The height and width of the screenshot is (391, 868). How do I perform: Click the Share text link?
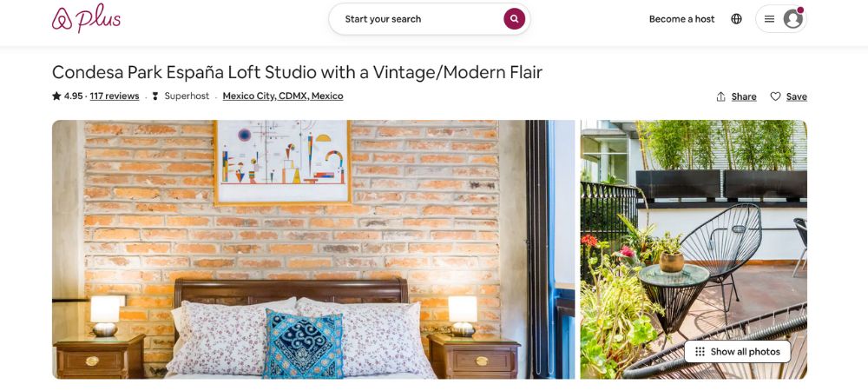[744, 96]
